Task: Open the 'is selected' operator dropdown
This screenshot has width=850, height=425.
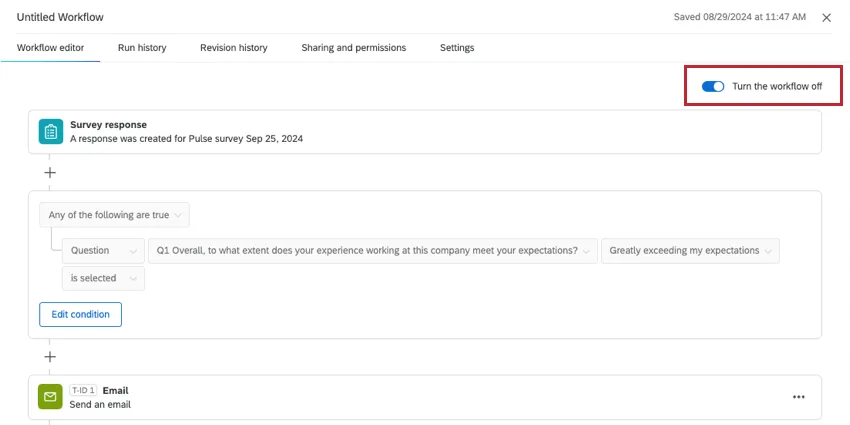Action: [x=103, y=278]
